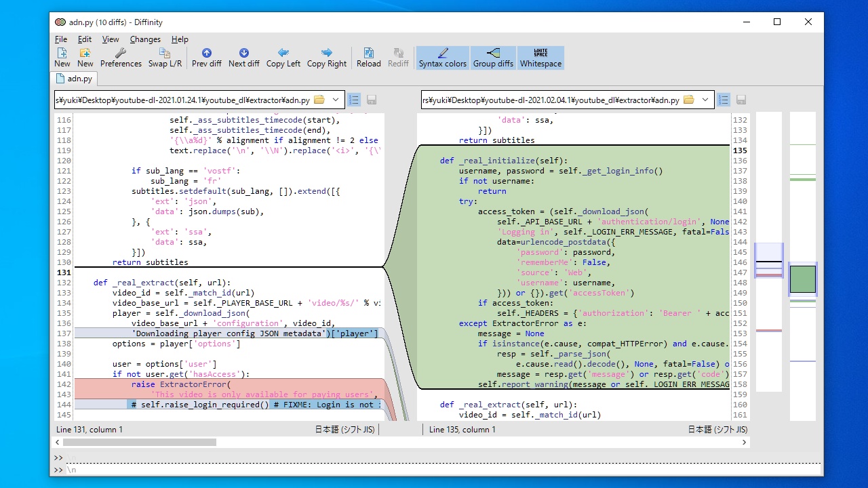Jump to previous difference with Prev diff
Viewport: 868px width, 488px height.
206,58
